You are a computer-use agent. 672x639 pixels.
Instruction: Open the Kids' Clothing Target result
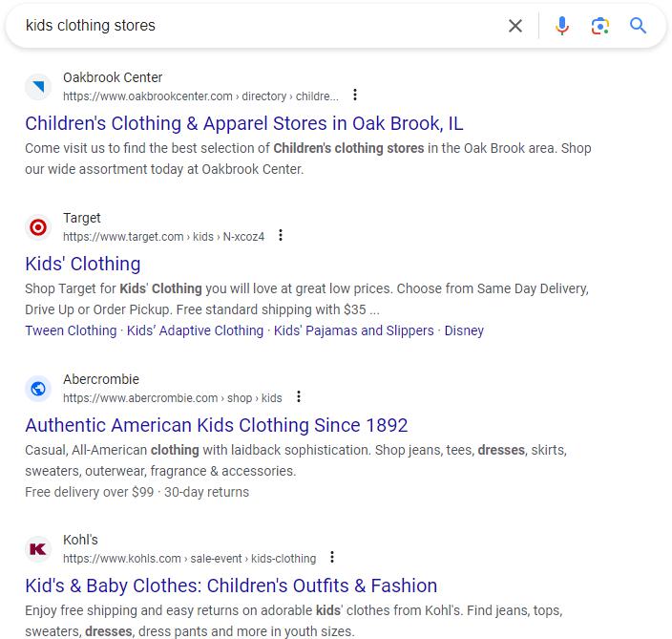point(83,264)
